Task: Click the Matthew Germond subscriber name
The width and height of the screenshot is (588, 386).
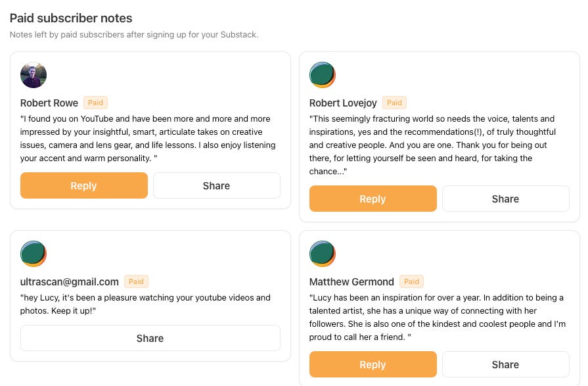Action: [x=351, y=281]
